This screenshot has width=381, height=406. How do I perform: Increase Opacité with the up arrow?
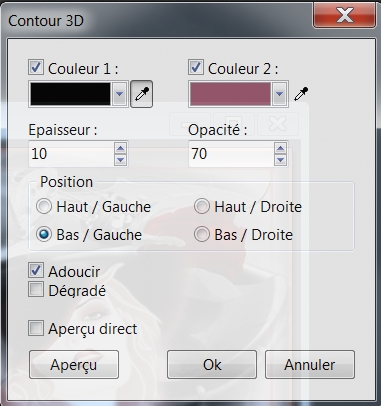tap(280, 148)
